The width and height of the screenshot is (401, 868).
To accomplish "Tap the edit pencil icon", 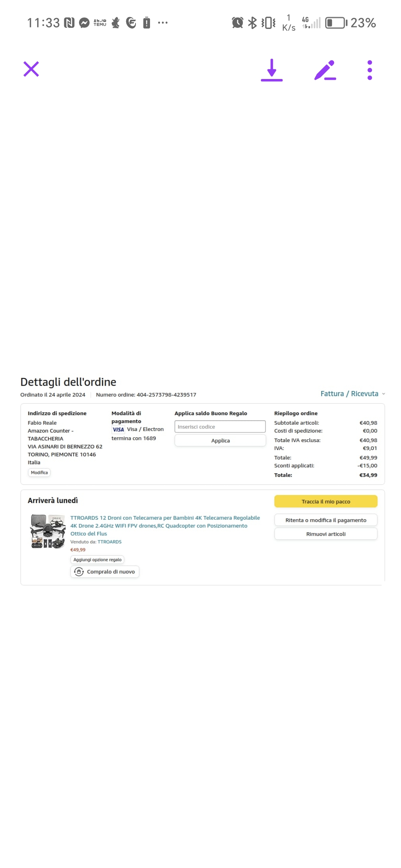I will (325, 70).
